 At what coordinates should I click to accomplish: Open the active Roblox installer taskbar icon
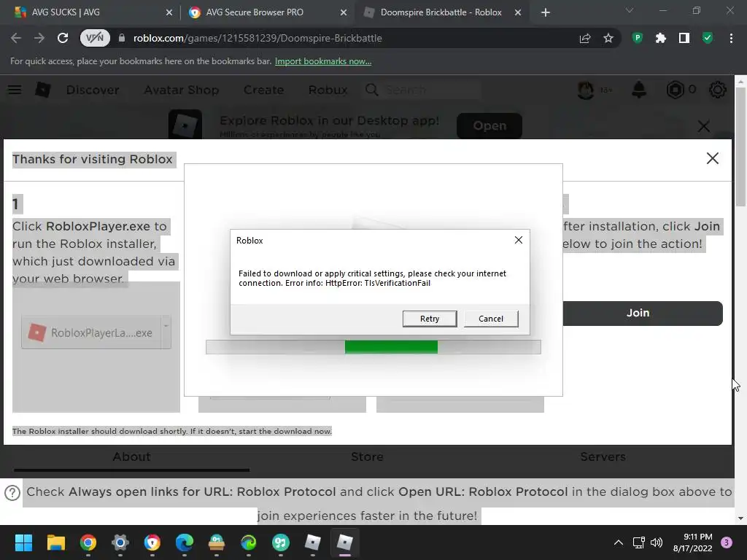344,542
